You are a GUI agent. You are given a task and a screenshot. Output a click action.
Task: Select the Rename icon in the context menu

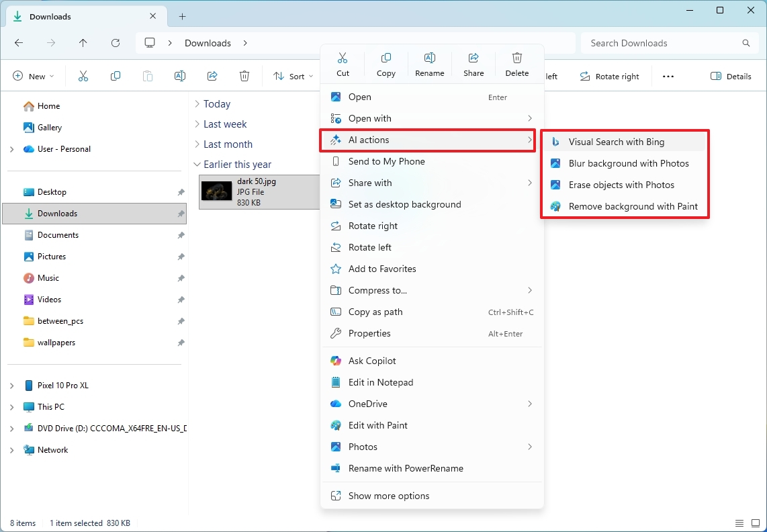pyautogui.click(x=430, y=58)
